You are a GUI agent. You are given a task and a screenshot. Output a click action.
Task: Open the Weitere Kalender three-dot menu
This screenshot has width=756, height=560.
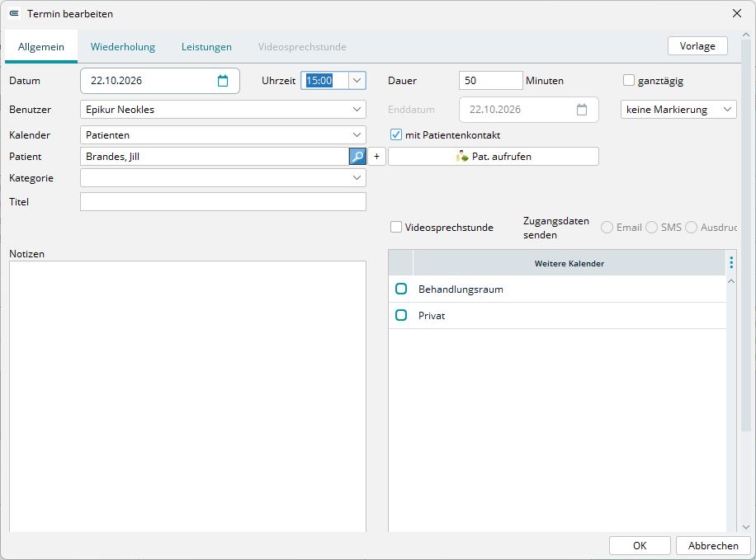tap(731, 262)
